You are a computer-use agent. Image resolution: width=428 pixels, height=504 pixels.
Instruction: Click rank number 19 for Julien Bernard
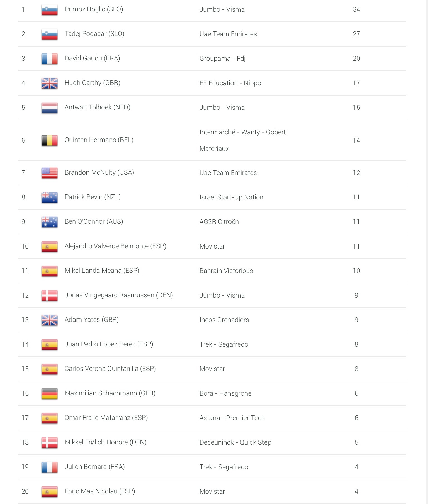coord(25,467)
